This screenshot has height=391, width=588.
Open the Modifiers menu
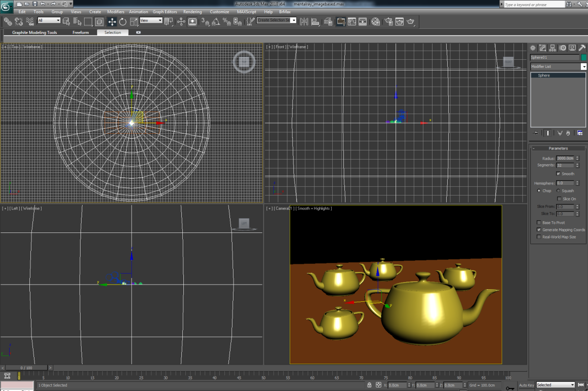coord(115,12)
